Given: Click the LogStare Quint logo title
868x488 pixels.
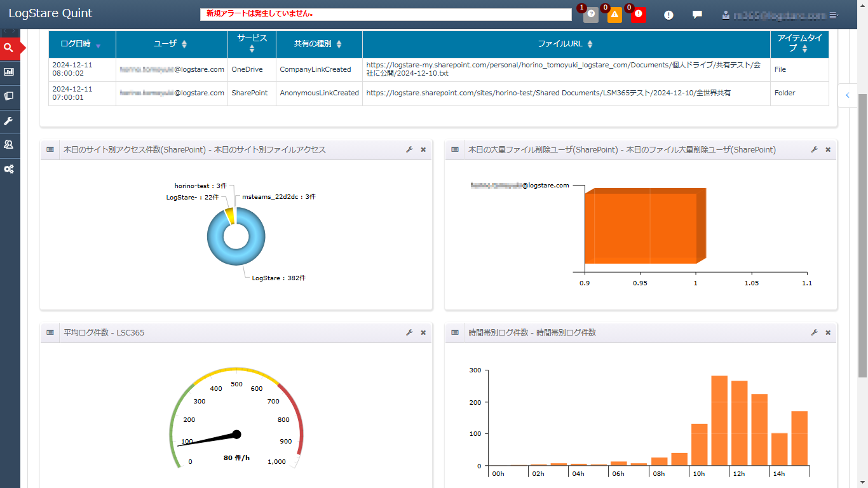Looking at the screenshot, I should click(50, 13).
